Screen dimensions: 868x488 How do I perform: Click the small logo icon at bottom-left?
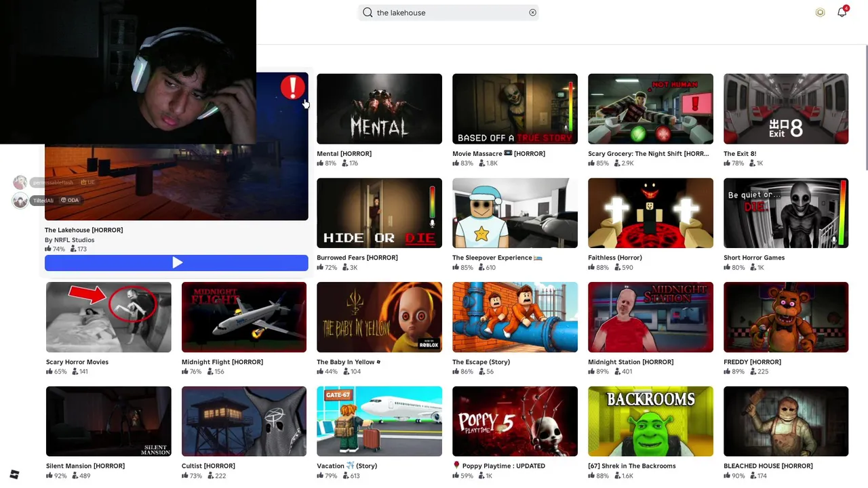click(x=14, y=474)
